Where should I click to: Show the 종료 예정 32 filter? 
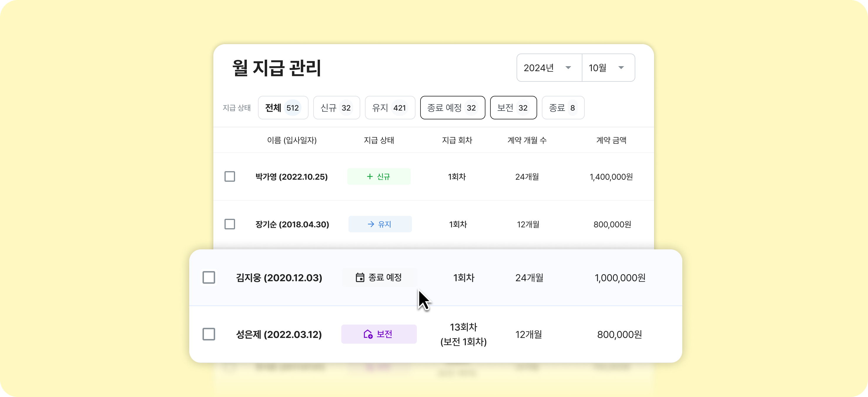[452, 108]
